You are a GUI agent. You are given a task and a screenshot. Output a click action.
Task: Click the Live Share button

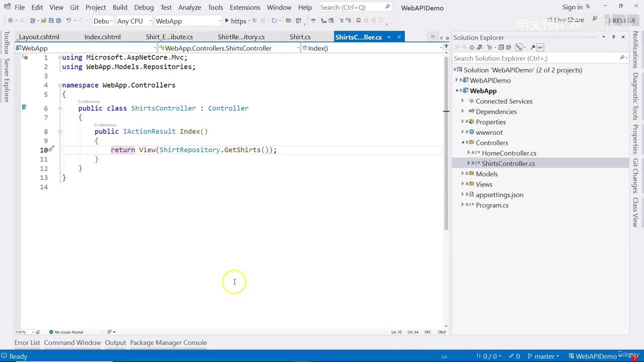565,20
